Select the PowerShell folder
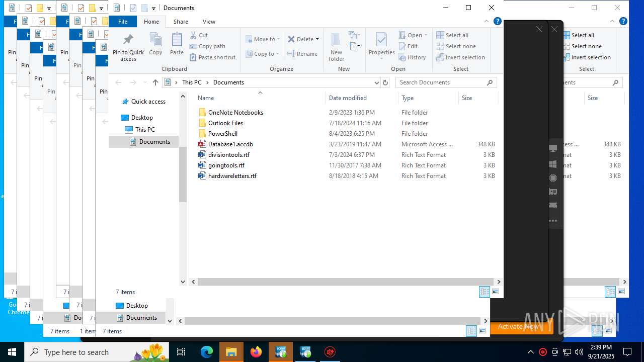 coord(222,134)
